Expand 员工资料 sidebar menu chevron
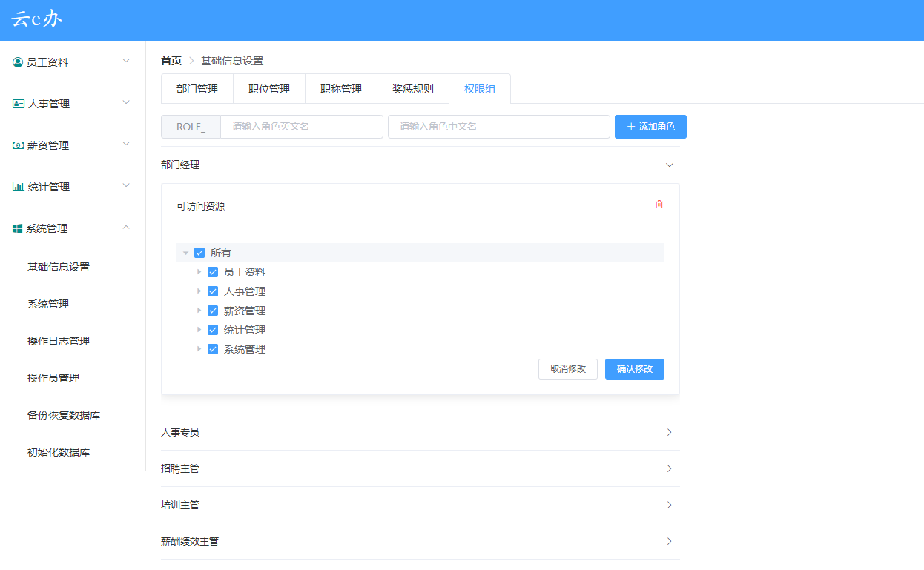Image resolution: width=924 pixels, height=570 pixels. [126, 61]
